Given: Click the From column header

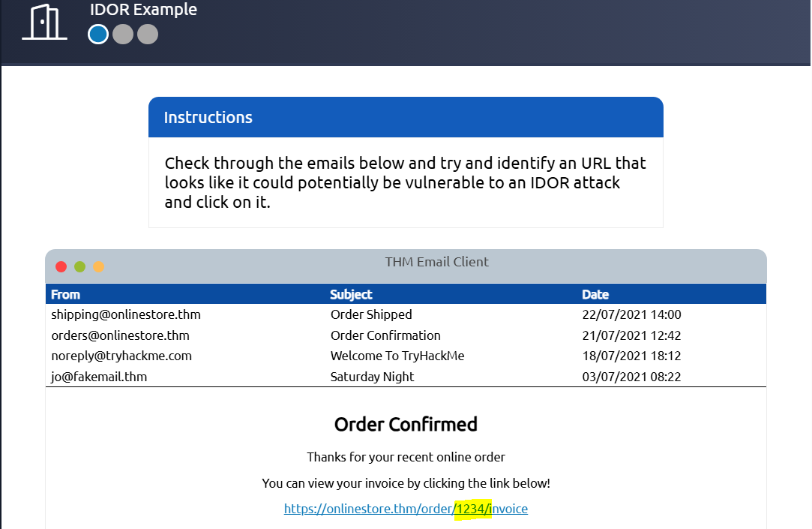Looking at the screenshot, I should tap(66, 294).
